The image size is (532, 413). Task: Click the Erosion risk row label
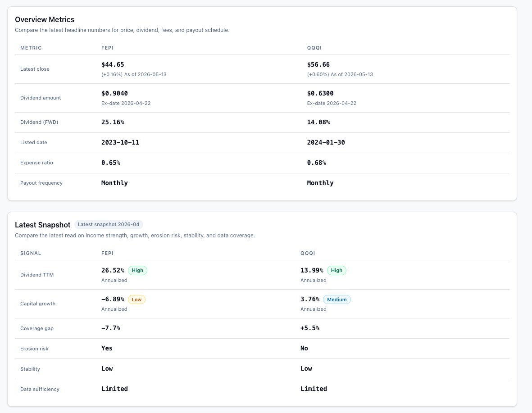tap(34, 349)
